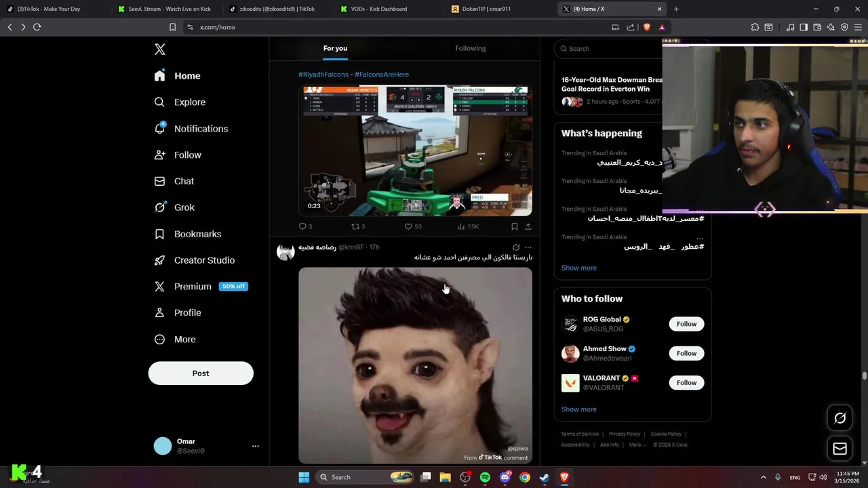The width and height of the screenshot is (868, 488).
Task: Open Grok in X sidebar
Action: (174, 207)
